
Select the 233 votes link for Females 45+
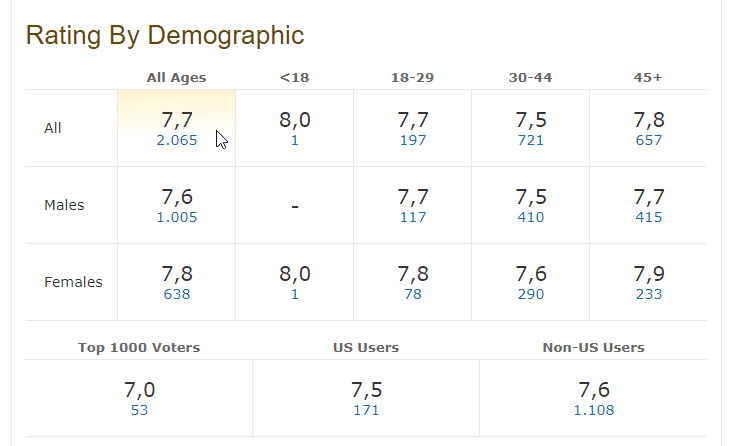pos(648,295)
